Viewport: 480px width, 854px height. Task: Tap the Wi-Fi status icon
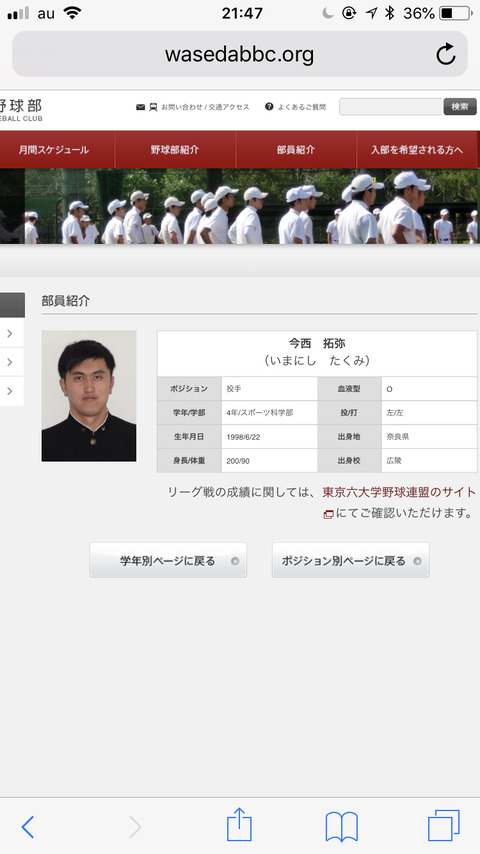tap(72, 13)
